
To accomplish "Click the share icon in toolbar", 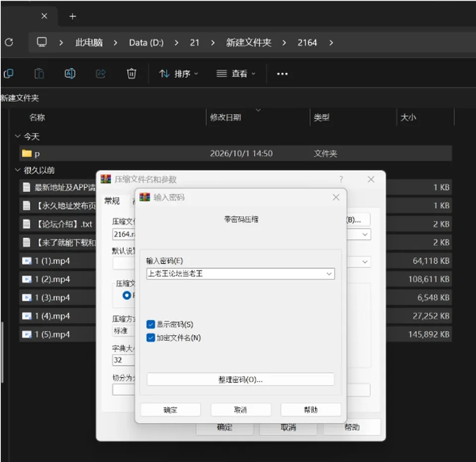I will point(101,73).
